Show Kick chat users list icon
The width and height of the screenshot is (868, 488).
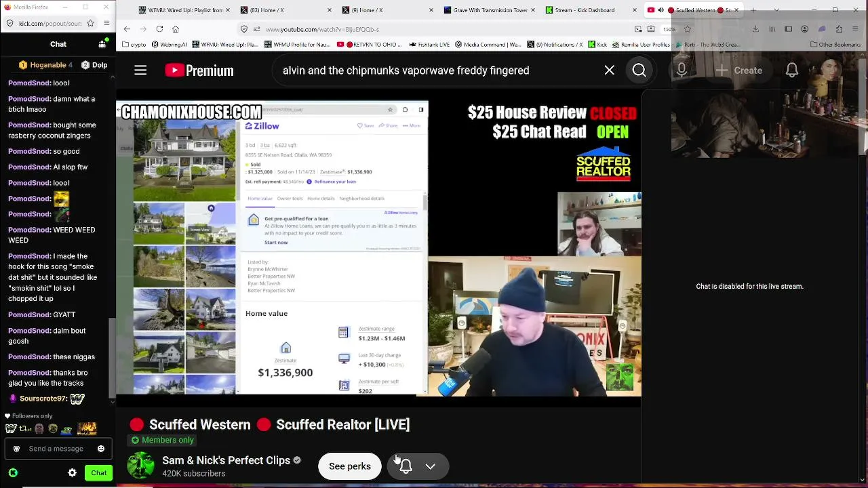(102, 44)
